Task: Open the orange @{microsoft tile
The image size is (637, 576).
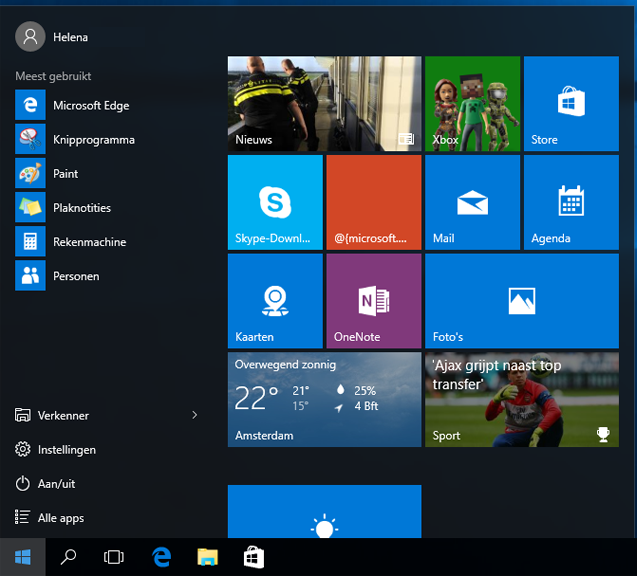Action: pos(374,202)
